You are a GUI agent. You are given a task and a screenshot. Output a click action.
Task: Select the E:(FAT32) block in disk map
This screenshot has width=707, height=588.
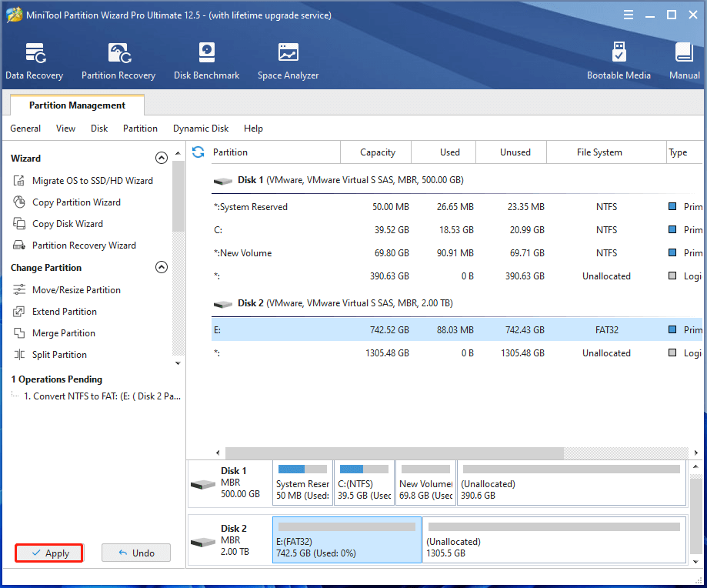(347, 540)
